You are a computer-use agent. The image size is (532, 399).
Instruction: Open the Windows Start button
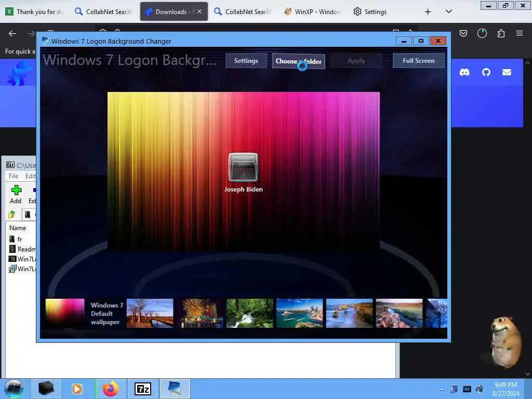pos(14,389)
